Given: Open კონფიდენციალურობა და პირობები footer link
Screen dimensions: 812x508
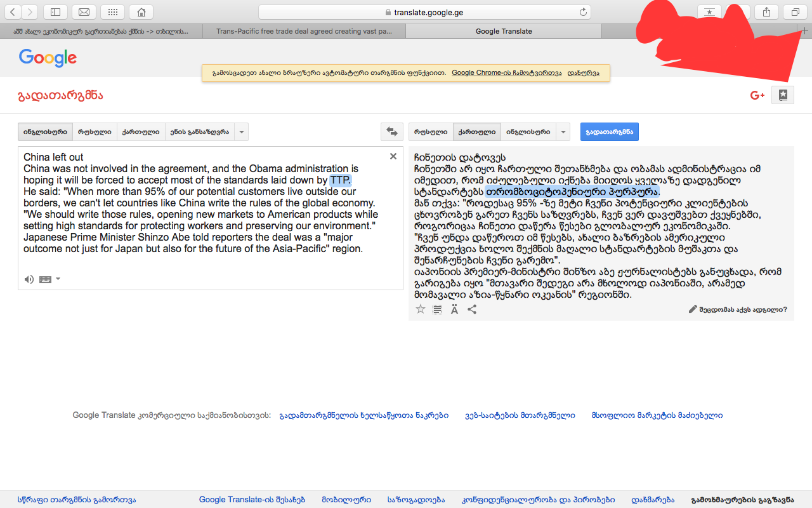Looking at the screenshot, I should 538,500.
